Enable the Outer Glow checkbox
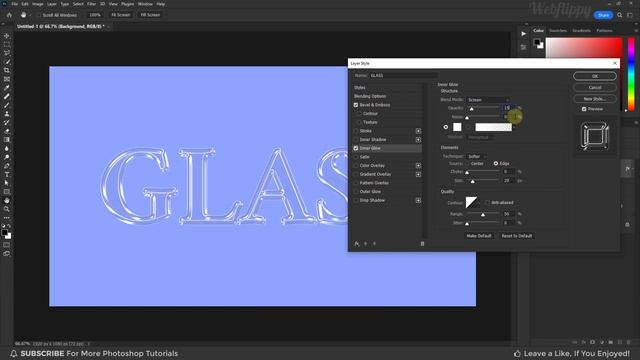 pos(356,191)
